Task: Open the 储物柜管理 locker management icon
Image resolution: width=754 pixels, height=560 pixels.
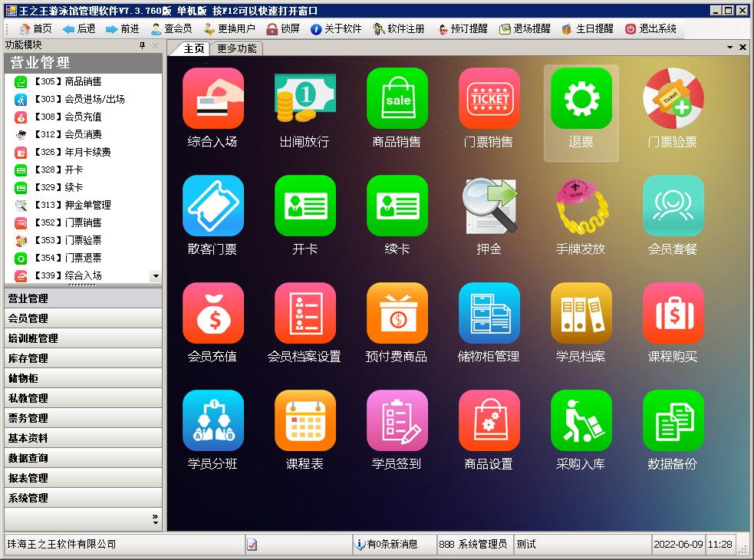Action: 489,313
